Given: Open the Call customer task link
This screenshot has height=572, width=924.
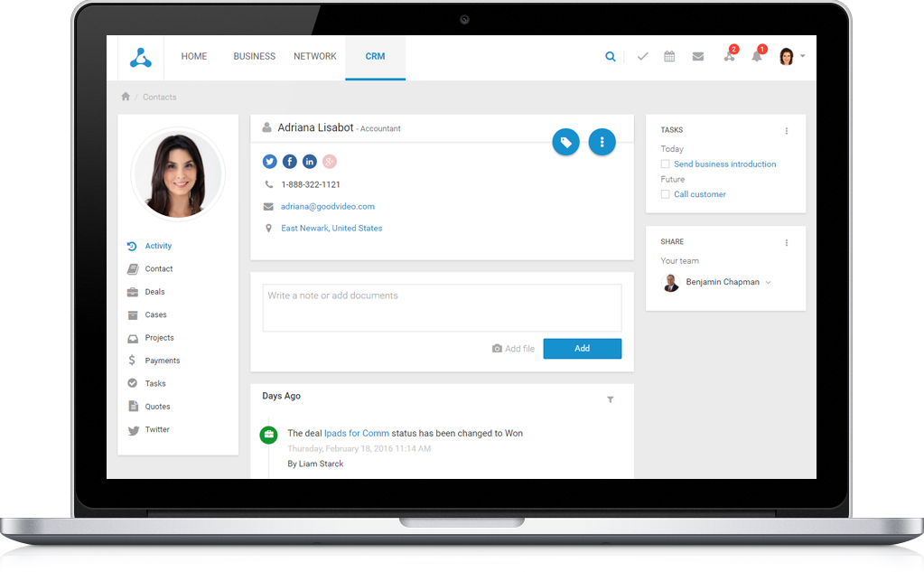Looking at the screenshot, I should point(700,194).
